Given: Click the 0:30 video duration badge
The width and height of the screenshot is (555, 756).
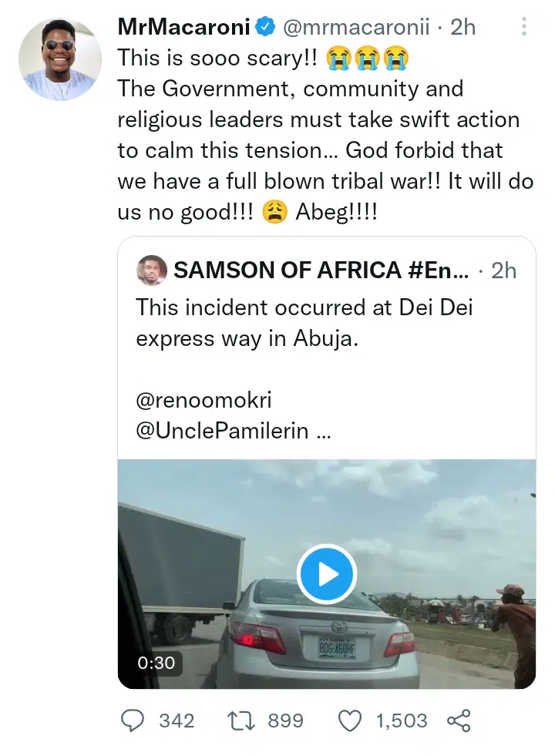Looking at the screenshot, I should tap(156, 662).
